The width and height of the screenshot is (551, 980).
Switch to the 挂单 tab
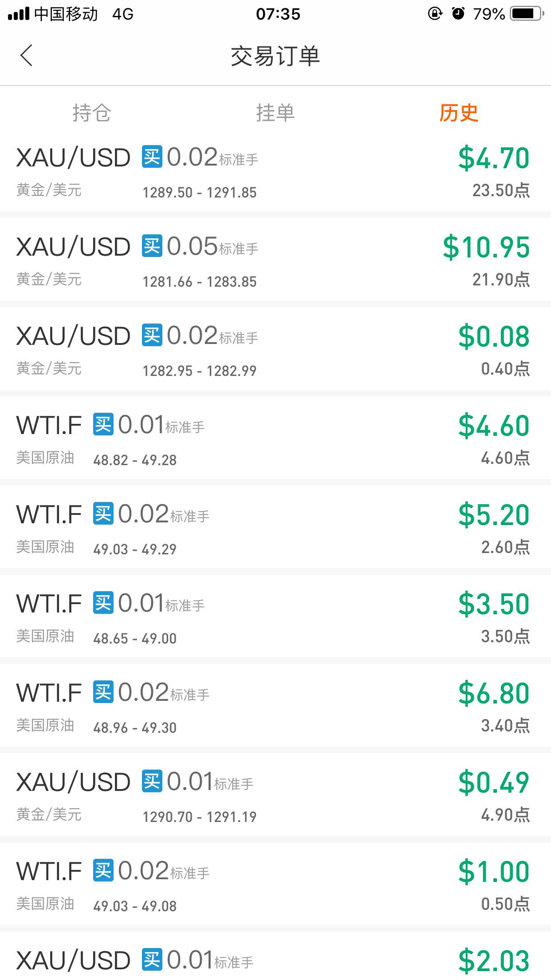tap(275, 113)
